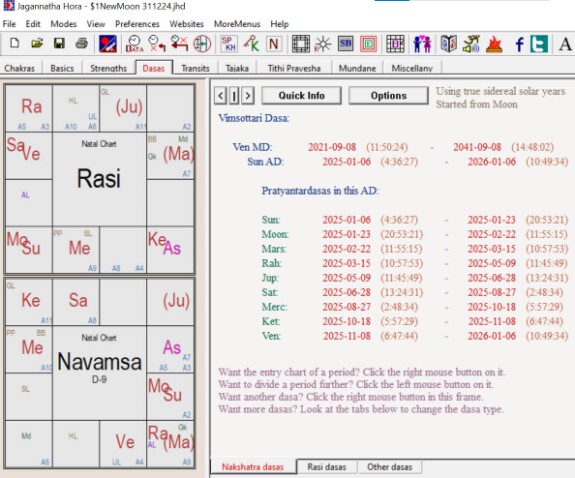Divide the Mars pratyantardasa period
The image size is (575, 478).
pyautogui.click(x=415, y=249)
